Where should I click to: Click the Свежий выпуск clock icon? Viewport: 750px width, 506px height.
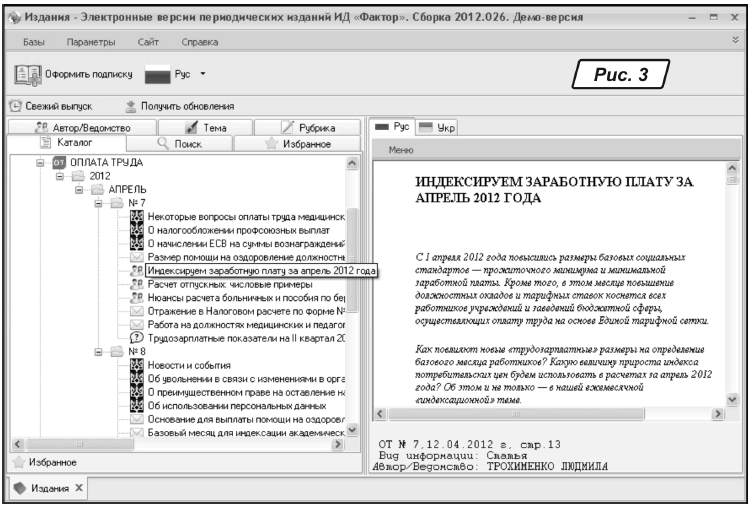[15, 107]
